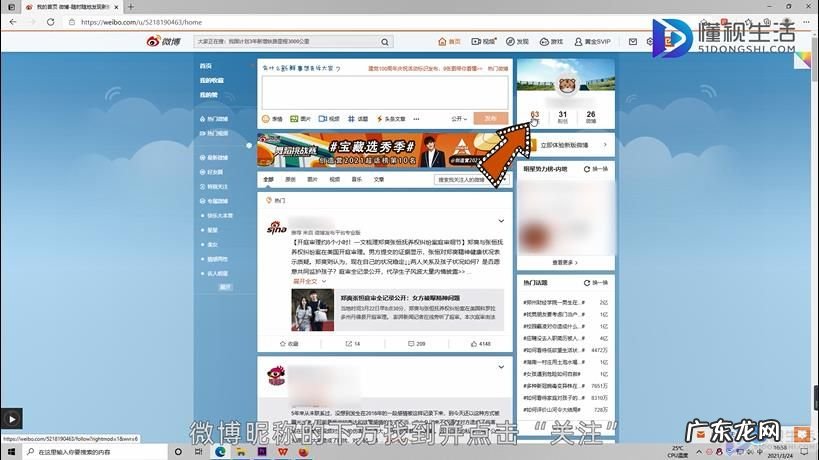Repost the Sina post showing 14
This screenshot has width=819, height=460.
[x=353, y=344]
